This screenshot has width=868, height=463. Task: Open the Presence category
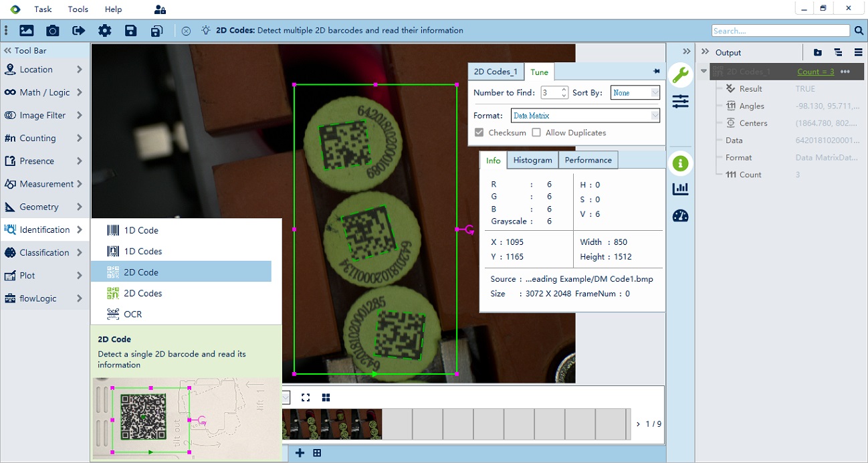pos(45,161)
